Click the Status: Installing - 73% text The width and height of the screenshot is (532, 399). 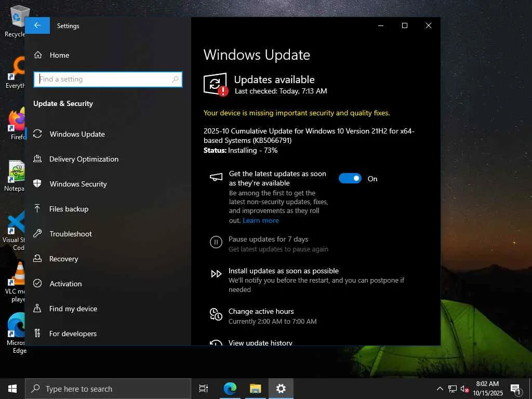[241, 150]
